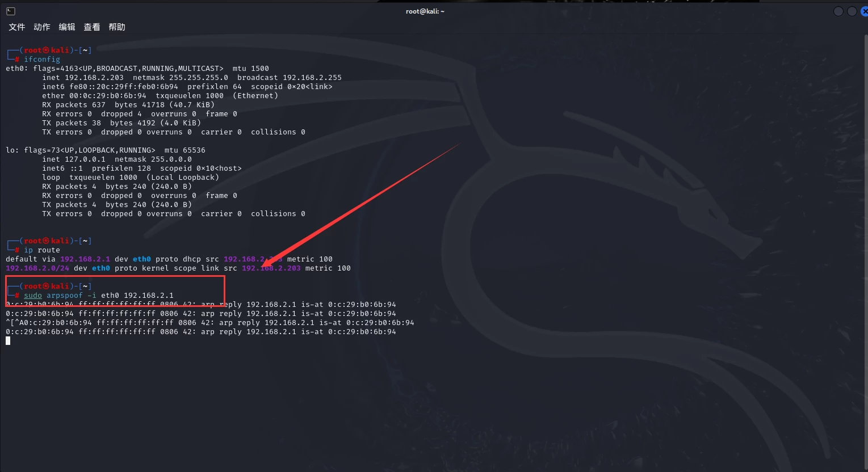Click the lo: loopback interface label
This screenshot has width=868, height=472.
coord(12,150)
